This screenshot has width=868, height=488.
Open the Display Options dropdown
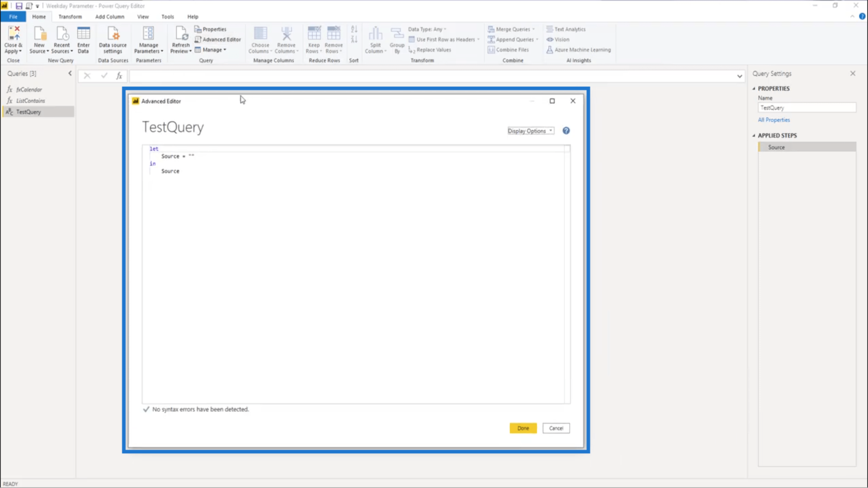click(x=531, y=131)
